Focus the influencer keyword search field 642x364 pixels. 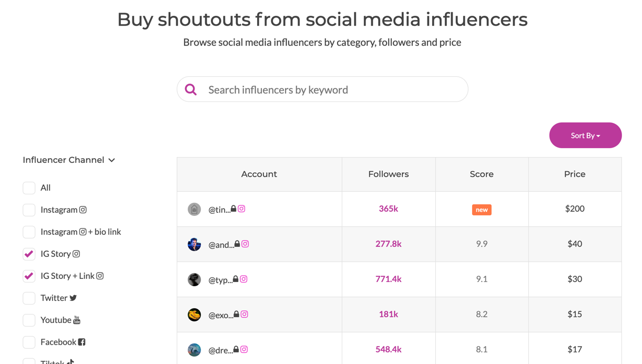(331, 90)
